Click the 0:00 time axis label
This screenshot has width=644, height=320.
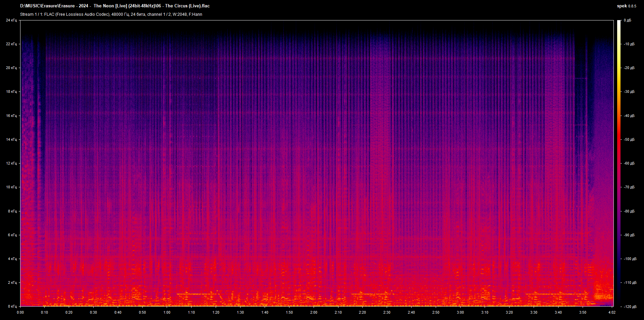tap(20, 313)
